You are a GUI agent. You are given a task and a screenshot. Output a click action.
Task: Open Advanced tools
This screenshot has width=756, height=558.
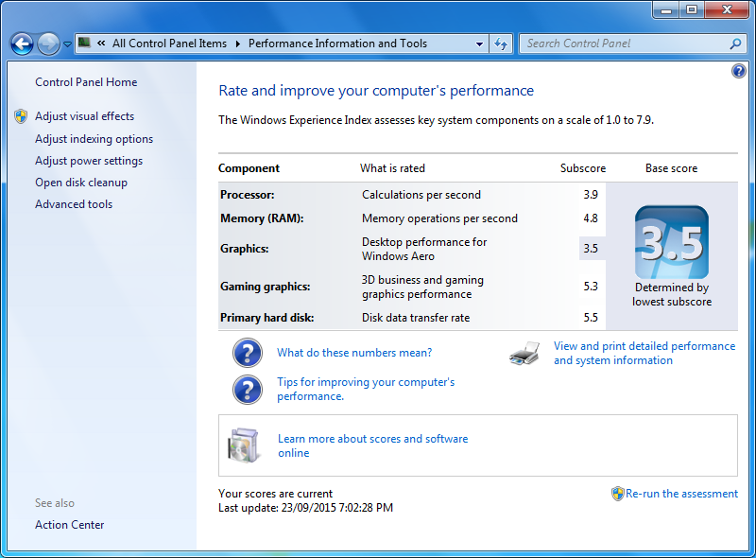coord(74,204)
